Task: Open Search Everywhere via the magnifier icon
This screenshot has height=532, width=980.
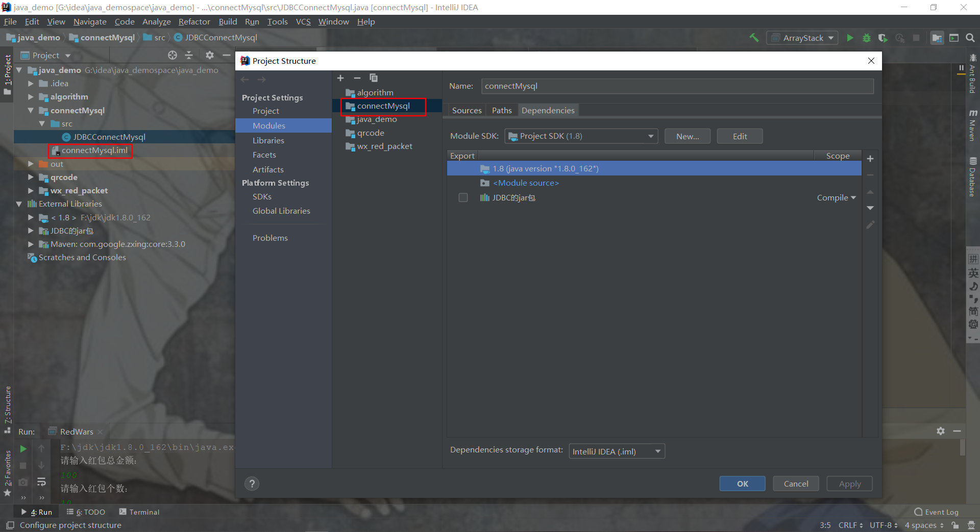Action: (x=970, y=38)
